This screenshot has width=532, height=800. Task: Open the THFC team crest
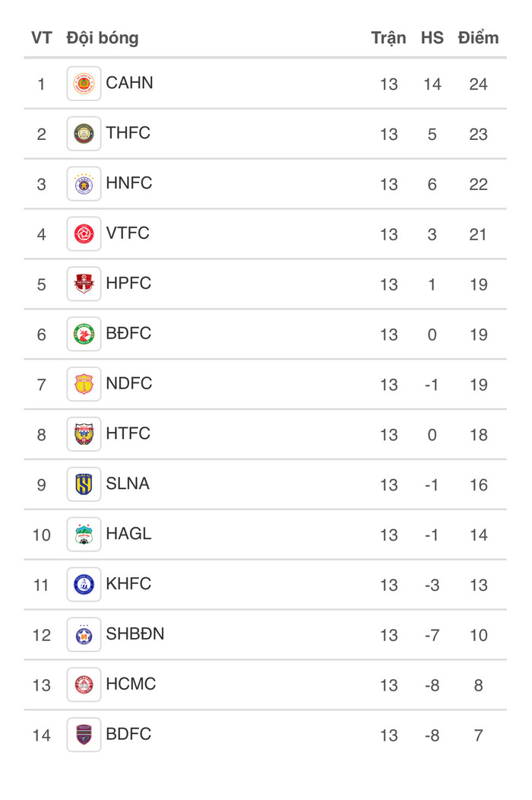pos(84,134)
